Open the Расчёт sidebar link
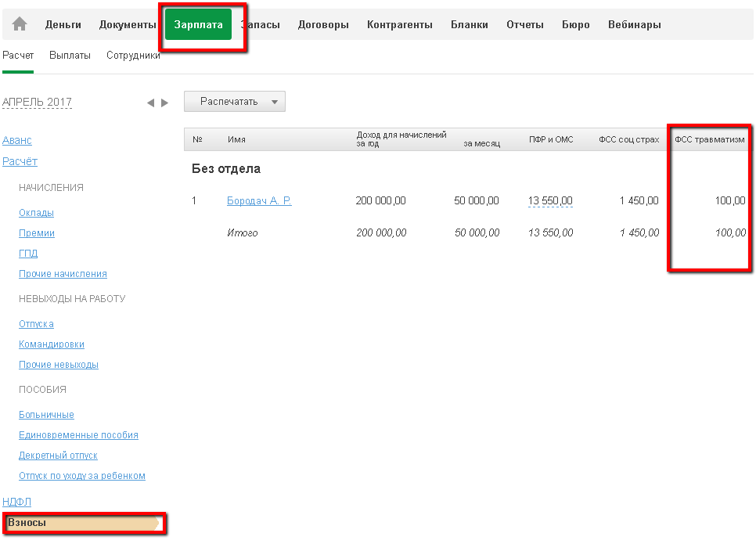The width and height of the screenshot is (756, 544). pyautogui.click(x=20, y=161)
